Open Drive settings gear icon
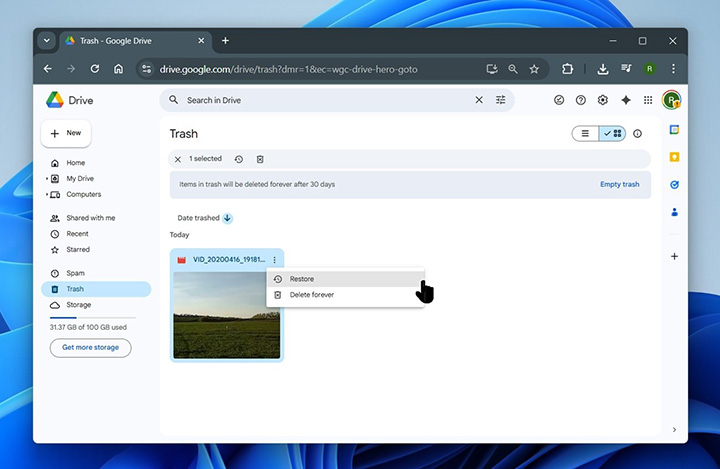 (603, 100)
